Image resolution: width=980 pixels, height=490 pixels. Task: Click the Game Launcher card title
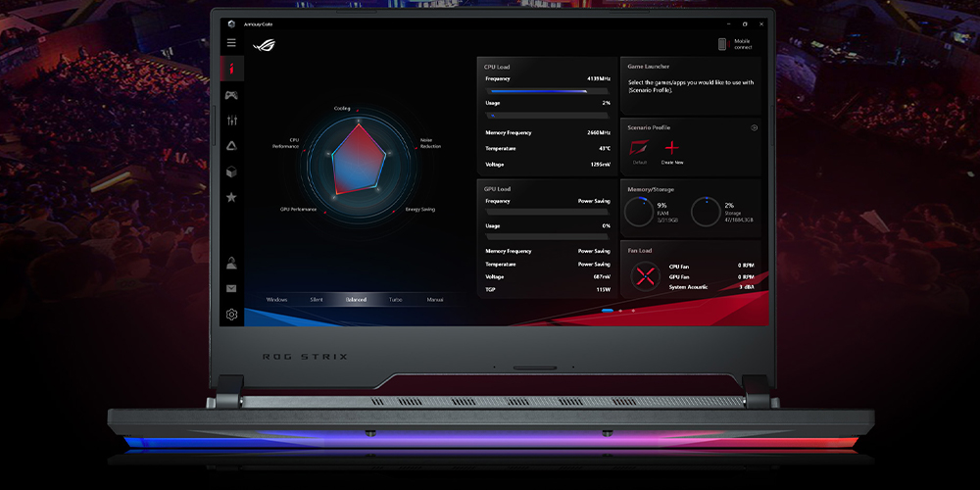[648, 67]
